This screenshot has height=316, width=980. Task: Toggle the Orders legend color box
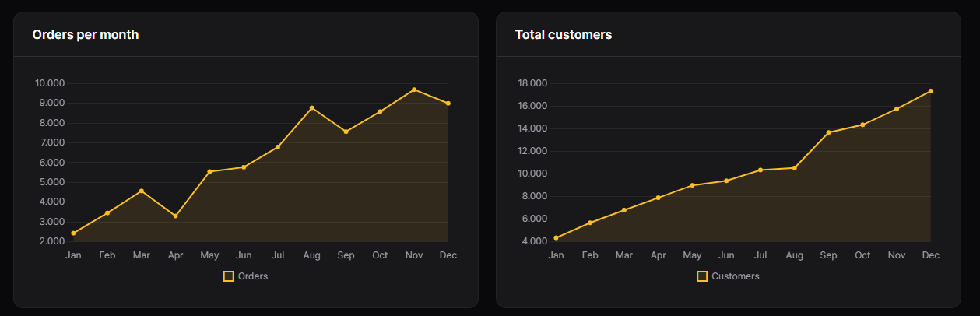point(228,276)
